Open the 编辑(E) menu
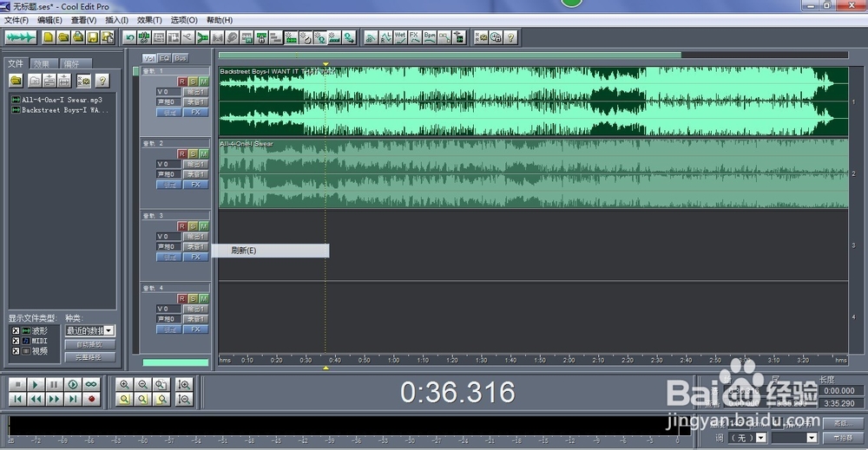868x450 pixels. tap(49, 20)
